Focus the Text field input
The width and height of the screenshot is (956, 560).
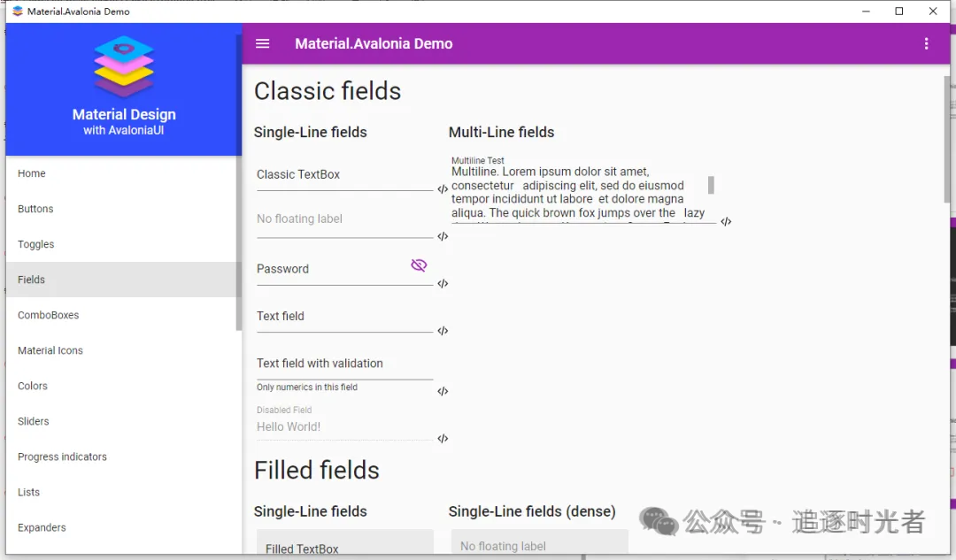[344, 318]
